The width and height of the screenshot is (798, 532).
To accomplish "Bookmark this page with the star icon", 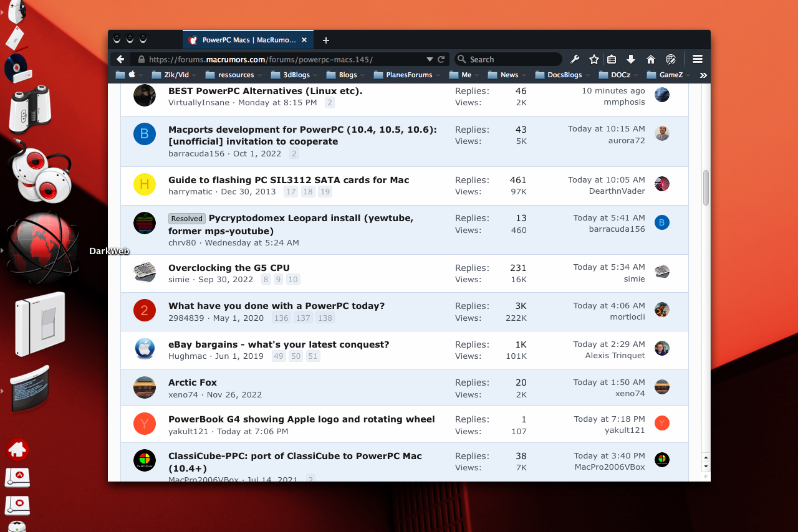I will [594, 59].
